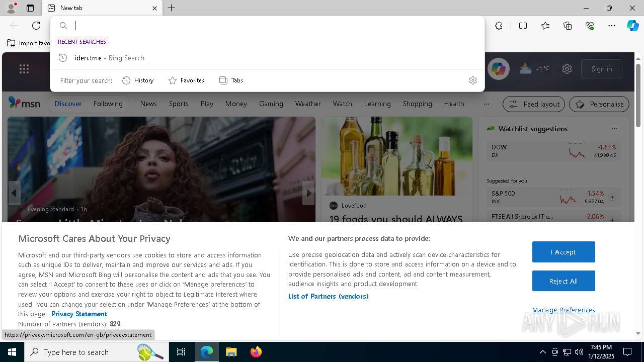644x362 pixels.
Task: Open the Watch category
Action: (x=343, y=104)
